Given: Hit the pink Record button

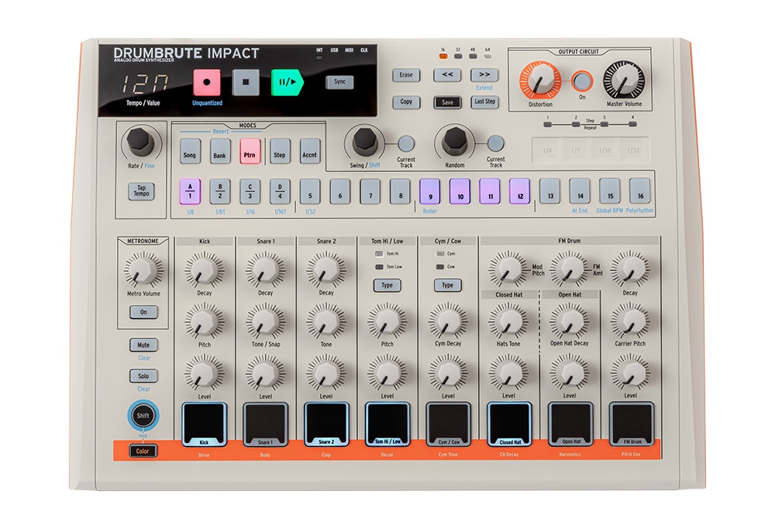Looking at the screenshot, I should point(207,82).
